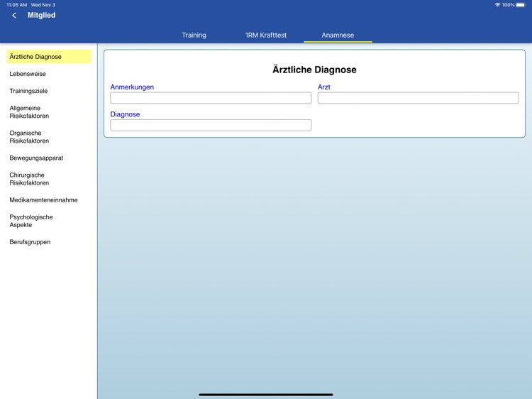Open the Trainingsziele section
This screenshot has height=399, width=532.
pos(28,91)
